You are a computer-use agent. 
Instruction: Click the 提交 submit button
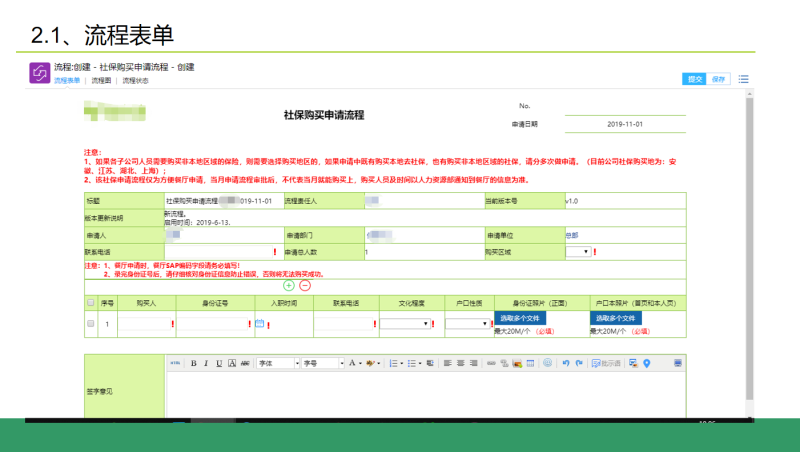[694, 78]
